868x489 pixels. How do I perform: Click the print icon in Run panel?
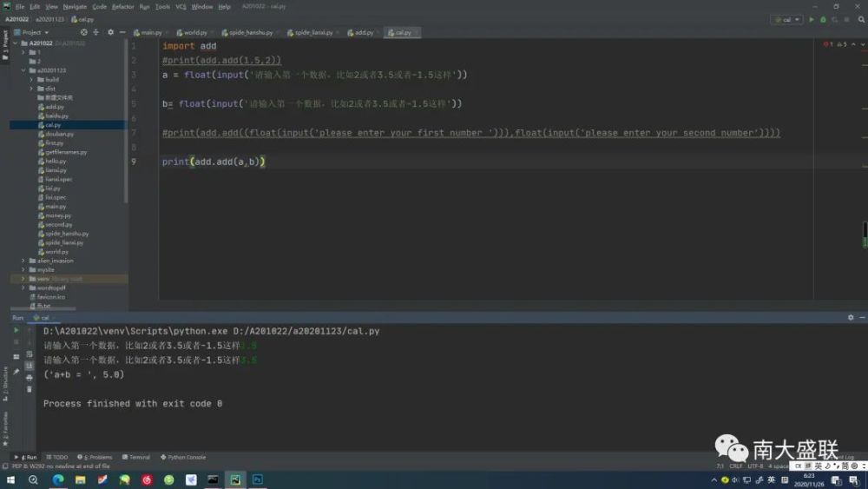point(30,378)
